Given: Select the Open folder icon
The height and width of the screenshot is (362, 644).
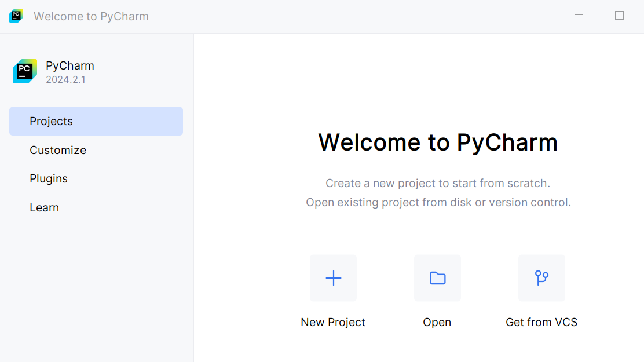Looking at the screenshot, I should [x=437, y=278].
